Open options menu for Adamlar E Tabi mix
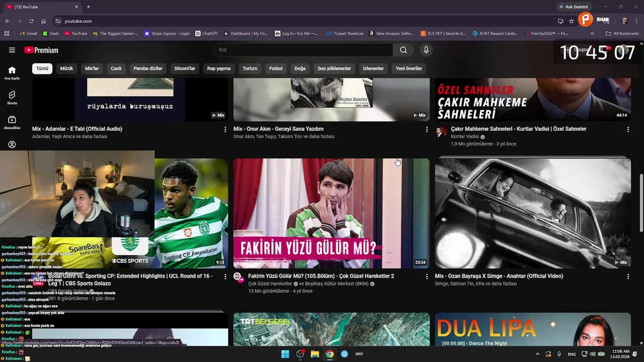The width and height of the screenshot is (644, 362). tap(225, 129)
